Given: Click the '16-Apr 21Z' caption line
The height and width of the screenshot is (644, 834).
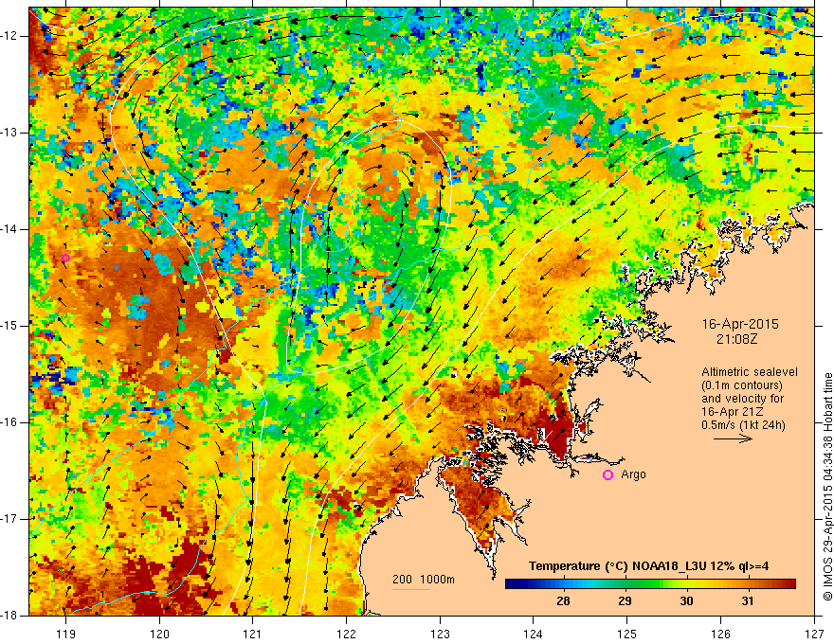Looking at the screenshot, I should [733, 412].
